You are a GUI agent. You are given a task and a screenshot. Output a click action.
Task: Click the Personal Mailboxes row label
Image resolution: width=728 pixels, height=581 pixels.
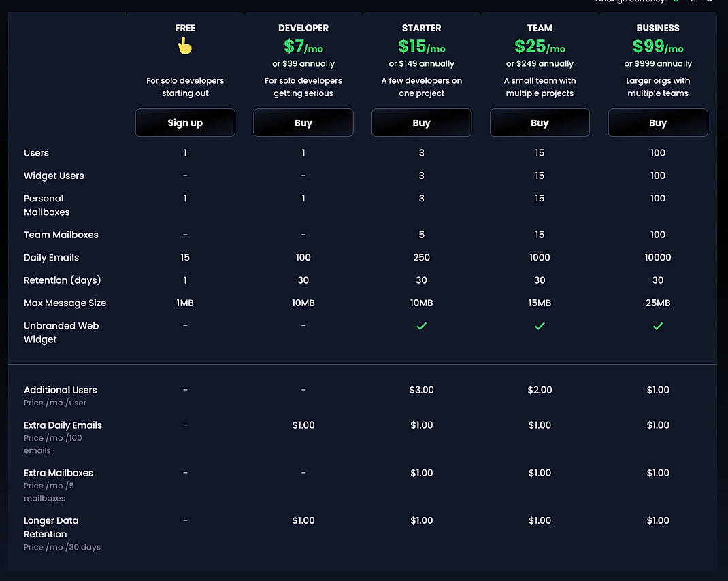(x=46, y=205)
